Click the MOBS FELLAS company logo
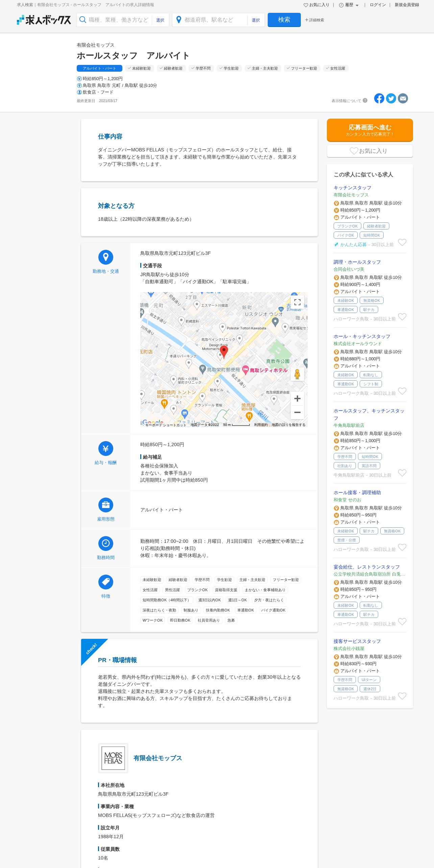Viewport: 434px width, 868px height. click(113, 758)
